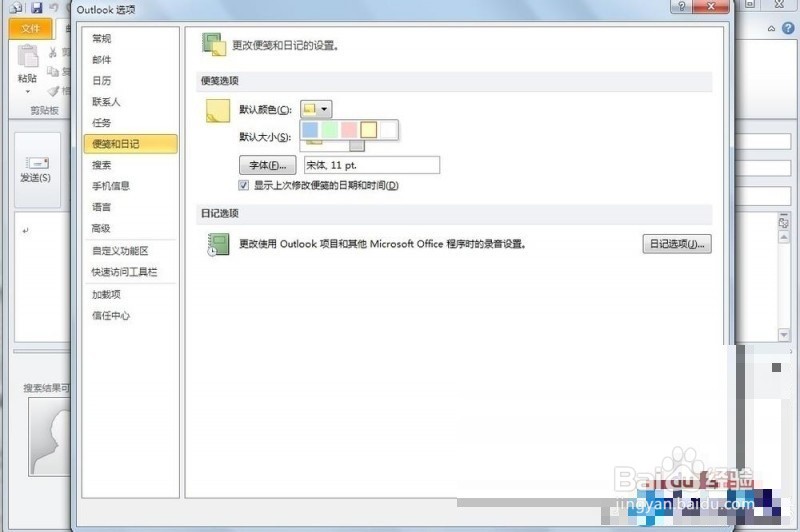
Task: Click the 日记选项(J)... button
Action: (677, 244)
